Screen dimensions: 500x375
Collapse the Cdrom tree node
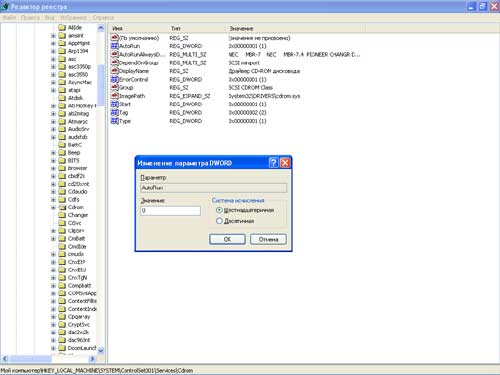53,207
